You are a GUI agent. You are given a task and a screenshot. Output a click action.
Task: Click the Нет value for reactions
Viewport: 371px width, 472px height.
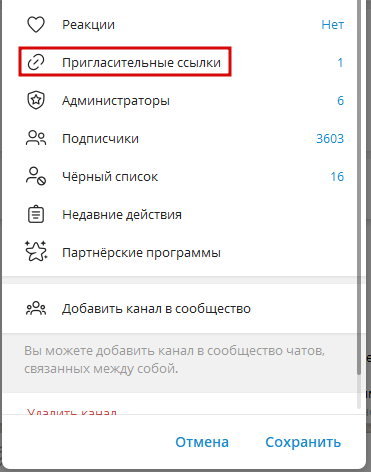coord(332,25)
